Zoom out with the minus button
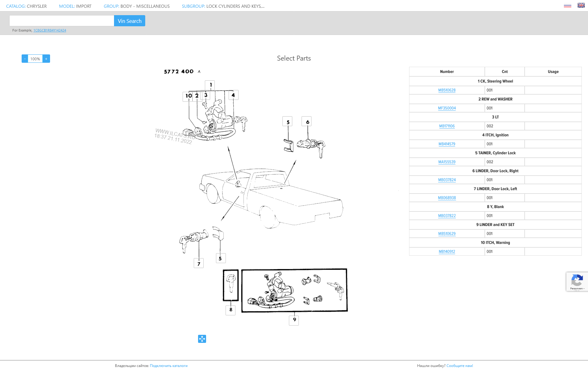Image resolution: width=588 pixels, height=371 pixels. pyautogui.click(x=25, y=59)
